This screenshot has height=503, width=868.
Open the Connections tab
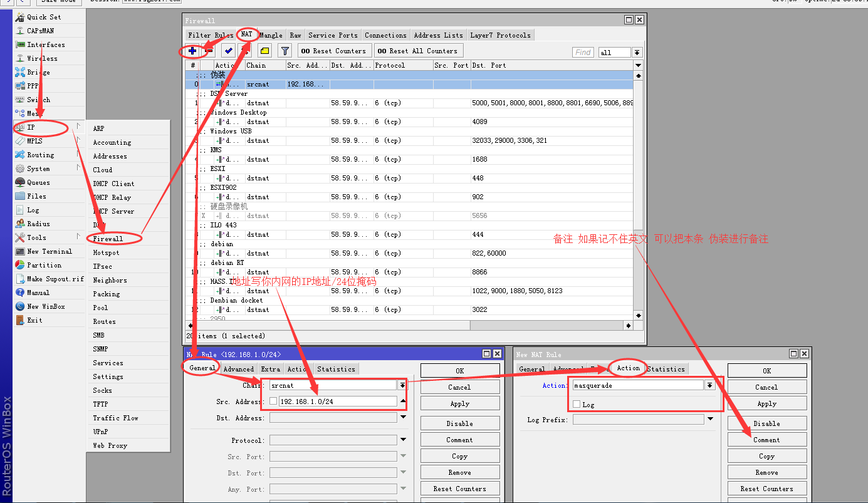385,35
